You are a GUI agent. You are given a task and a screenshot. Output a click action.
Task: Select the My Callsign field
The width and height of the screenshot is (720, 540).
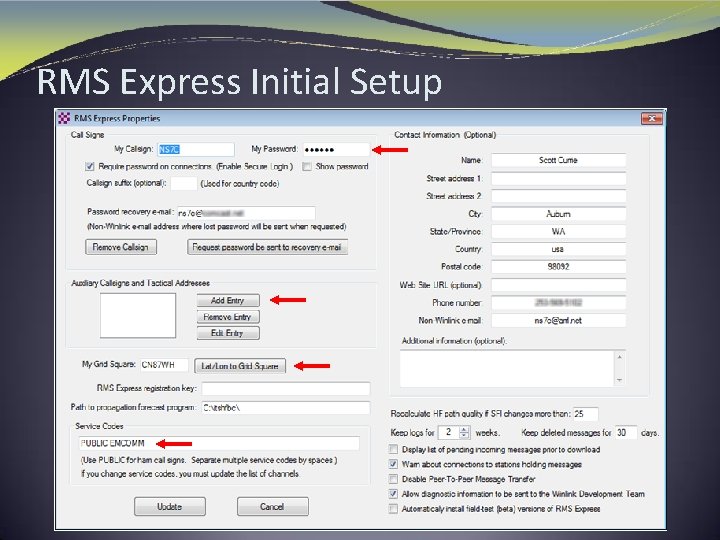click(196, 149)
